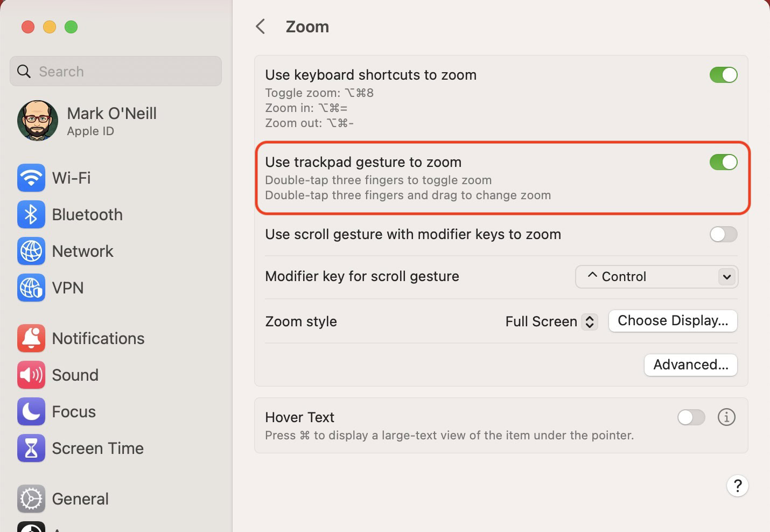Viewport: 770px width, 532px height.
Task: Click the Search field
Action: pyautogui.click(x=116, y=71)
